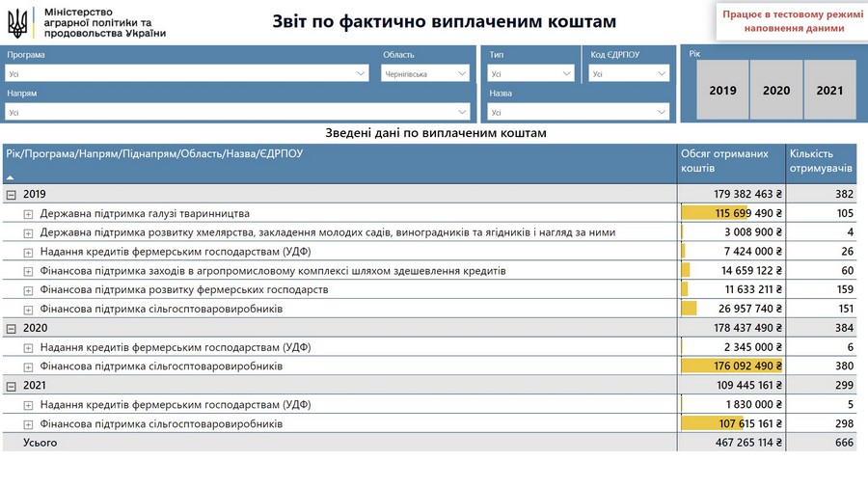The image size is (868, 488).
Task: Select the 2021 year tile
Action: (x=829, y=90)
